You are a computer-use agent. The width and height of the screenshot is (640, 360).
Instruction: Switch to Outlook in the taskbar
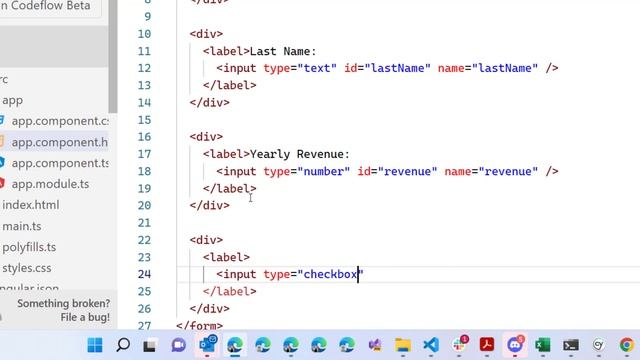point(208,344)
